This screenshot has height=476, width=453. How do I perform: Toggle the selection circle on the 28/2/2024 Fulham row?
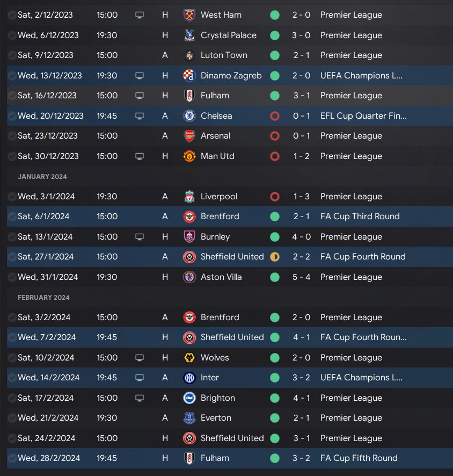coord(12,458)
